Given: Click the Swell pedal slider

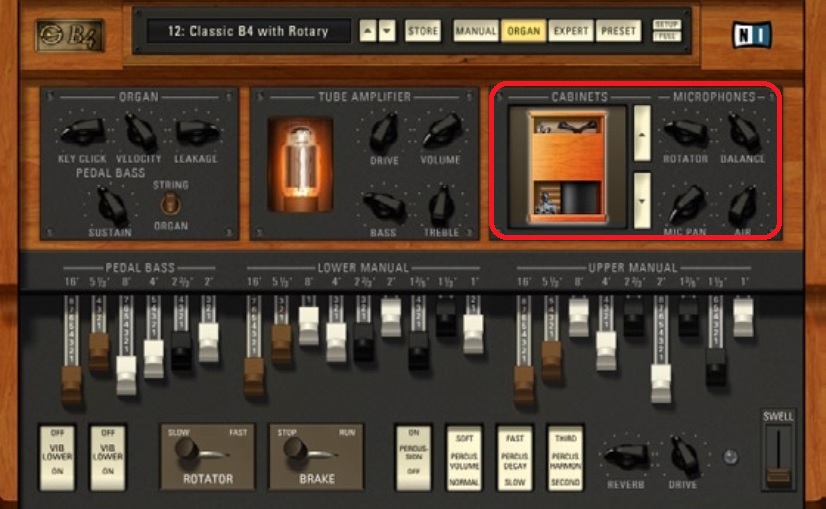Looking at the screenshot, I should coord(777,457).
